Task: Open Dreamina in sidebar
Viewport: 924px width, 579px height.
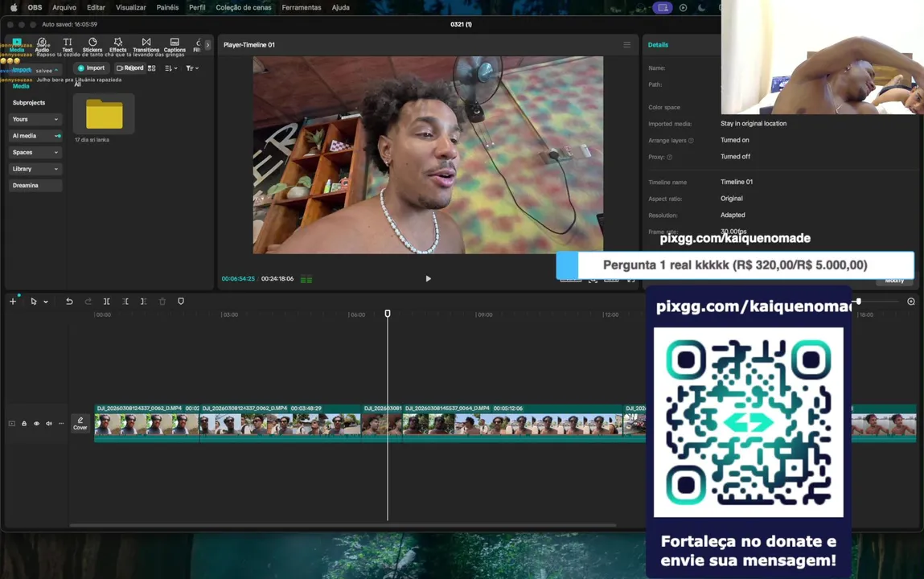Action: tap(35, 185)
